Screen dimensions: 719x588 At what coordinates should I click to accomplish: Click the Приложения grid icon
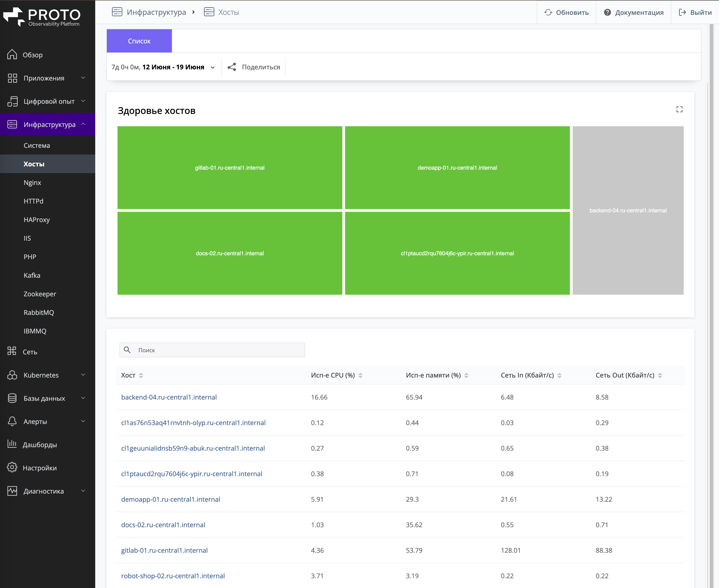coord(13,78)
